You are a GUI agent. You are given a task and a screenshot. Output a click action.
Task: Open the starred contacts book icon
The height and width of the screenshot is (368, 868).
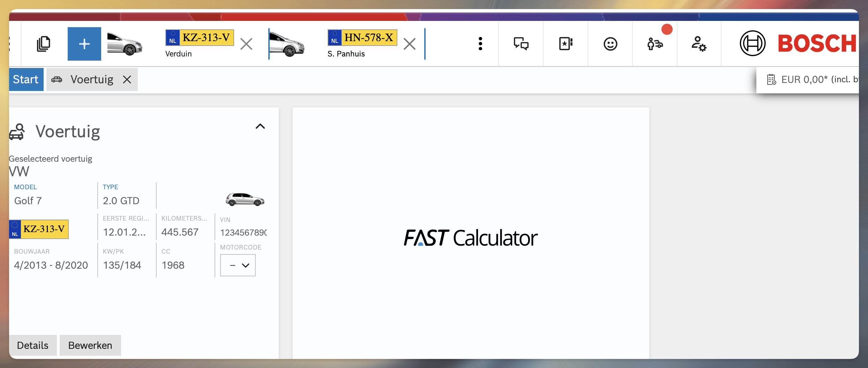566,44
